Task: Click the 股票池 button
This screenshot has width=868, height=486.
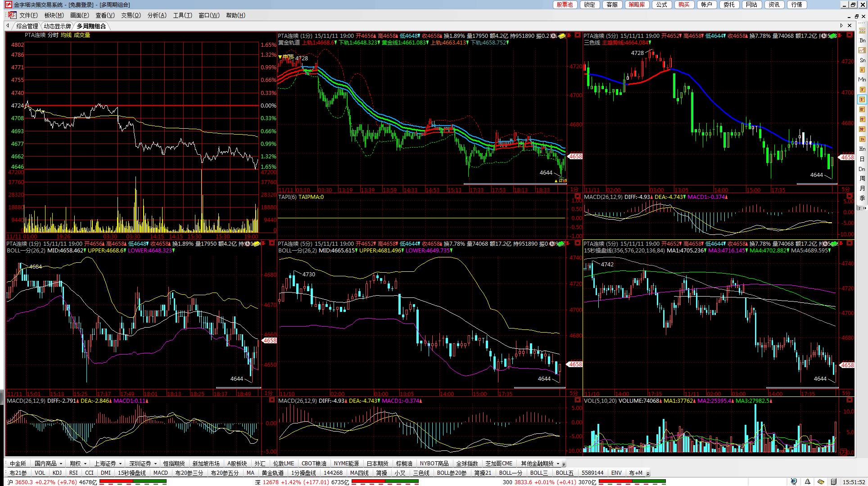Action: pyautogui.click(x=565, y=4)
